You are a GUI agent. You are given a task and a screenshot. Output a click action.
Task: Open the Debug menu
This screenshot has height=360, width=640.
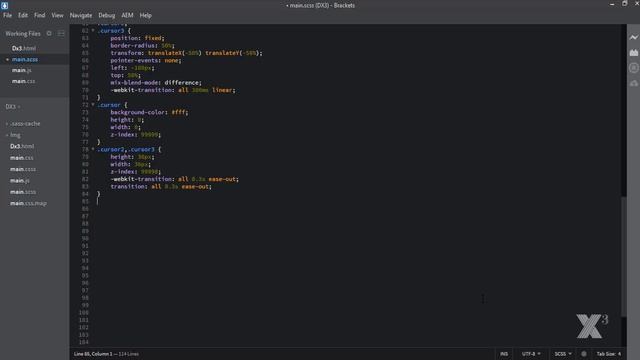pos(107,15)
